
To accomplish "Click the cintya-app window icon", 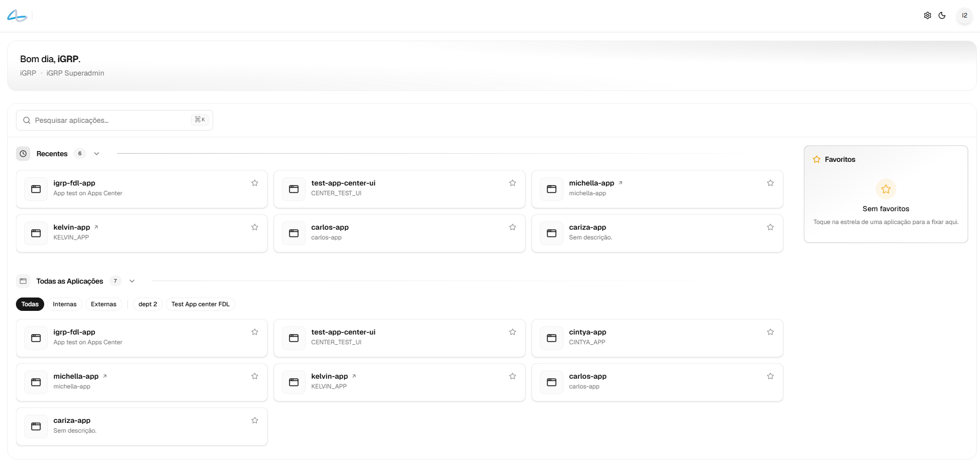I will tap(552, 338).
